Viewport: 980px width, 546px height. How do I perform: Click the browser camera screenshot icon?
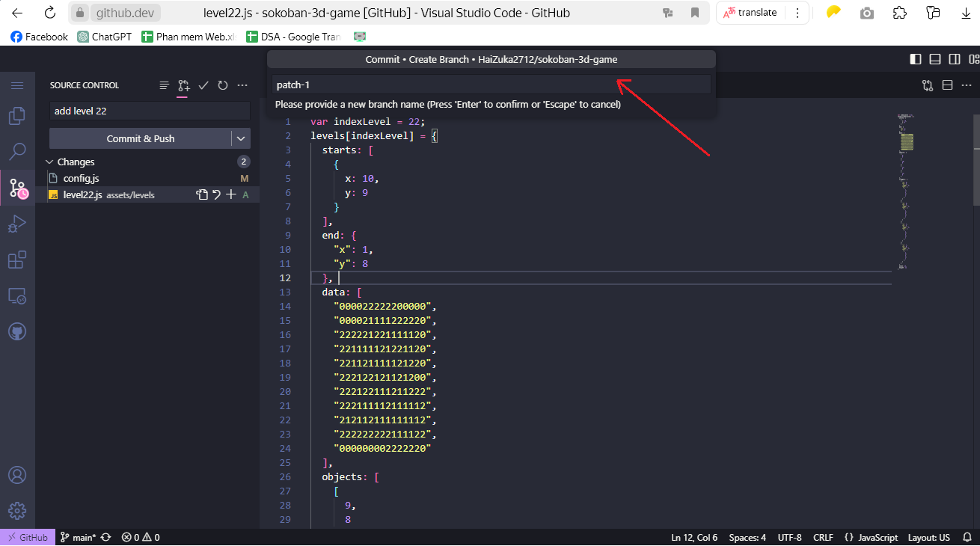[867, 13]
